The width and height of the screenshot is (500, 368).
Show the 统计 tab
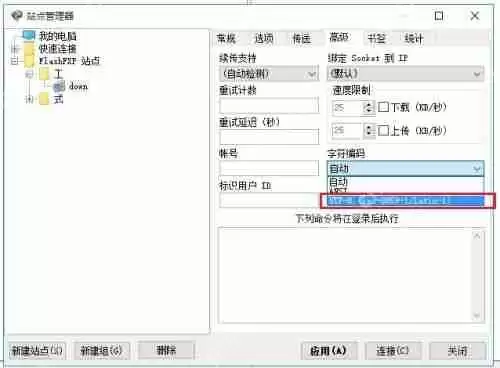pyautogui.click(x=414, y=38)
